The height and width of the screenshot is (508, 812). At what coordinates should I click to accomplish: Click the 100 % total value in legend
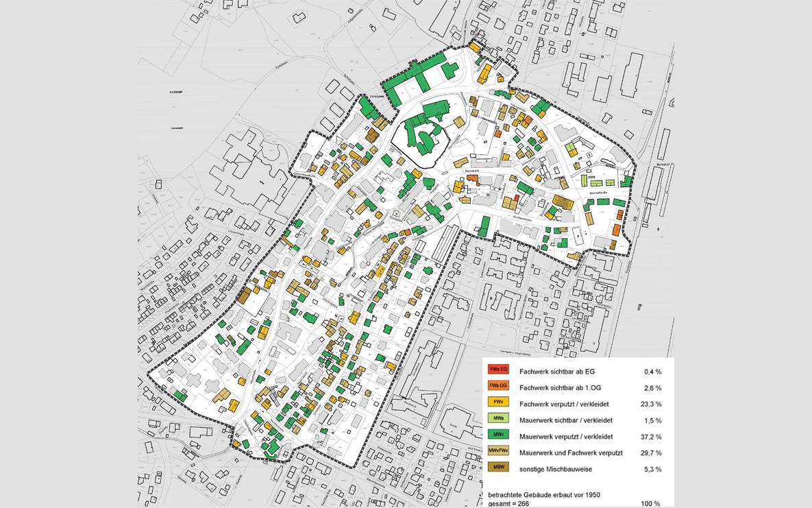click(650, 504)
